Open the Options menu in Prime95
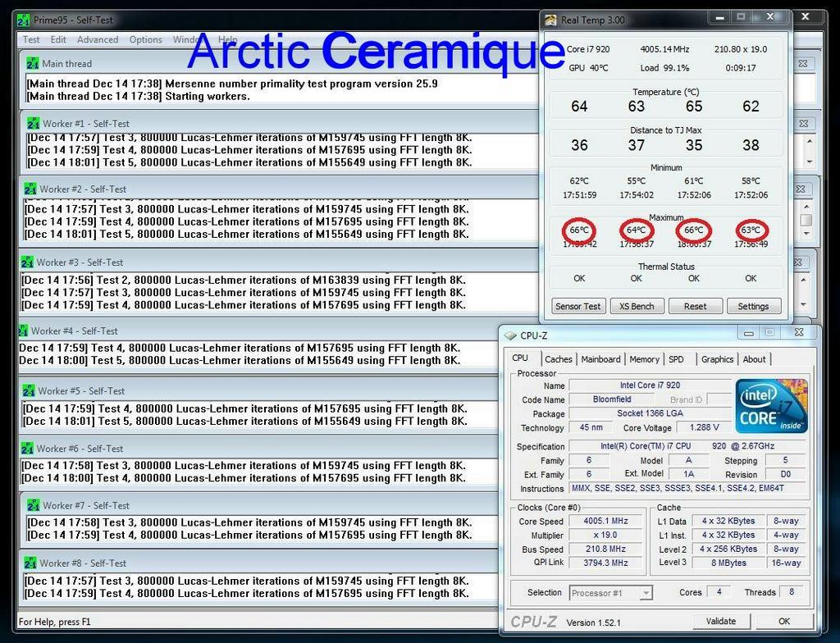Screen dimensions: 840x643 [145, 39]
